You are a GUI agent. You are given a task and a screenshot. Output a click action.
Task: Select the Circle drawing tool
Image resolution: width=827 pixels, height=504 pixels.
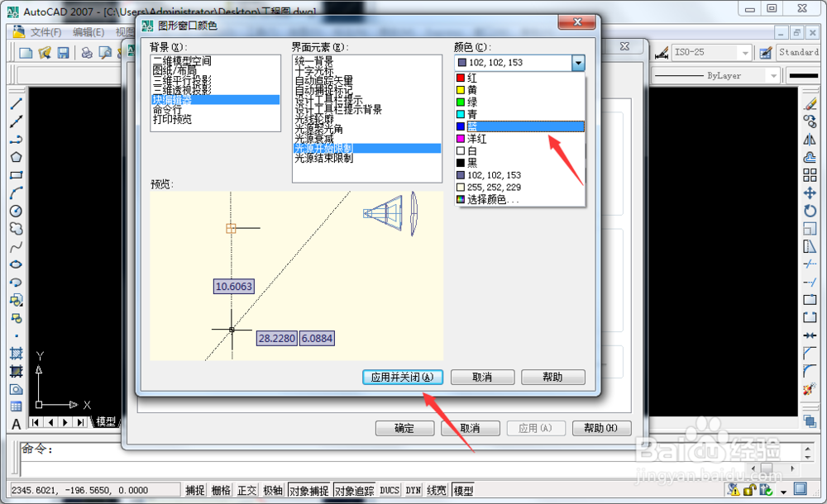click(x=16, y=211)
